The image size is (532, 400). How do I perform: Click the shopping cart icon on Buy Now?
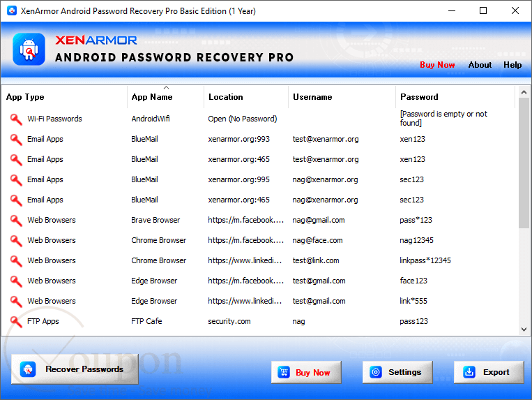tap(284, 372)
